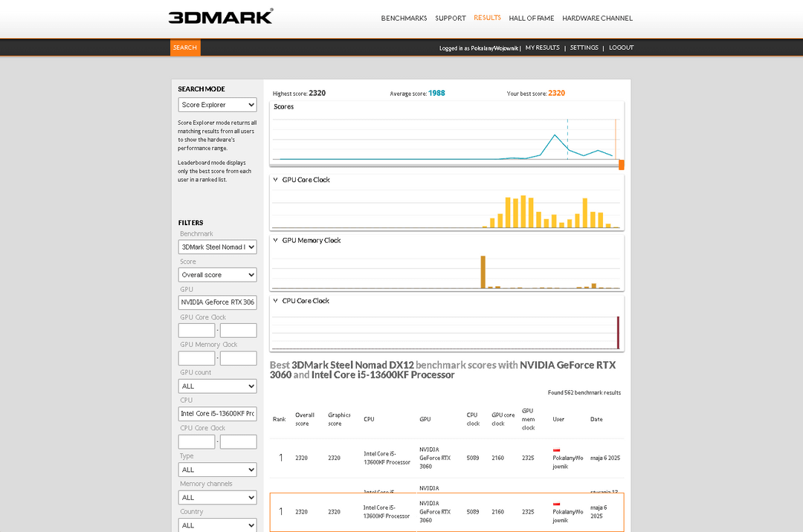
Task: Click the tall GPU Memory Clock bar
Action: point(483,272)
